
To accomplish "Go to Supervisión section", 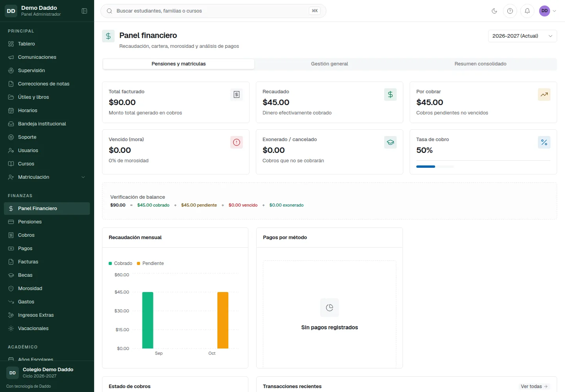I will [x=47, y=71].
